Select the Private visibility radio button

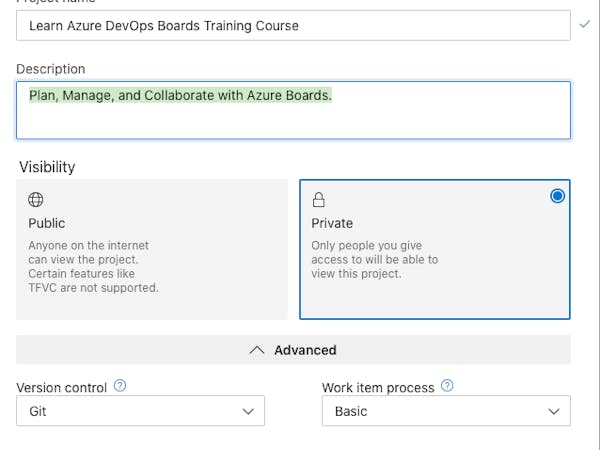pyautogui.click(x=557, y=196)
